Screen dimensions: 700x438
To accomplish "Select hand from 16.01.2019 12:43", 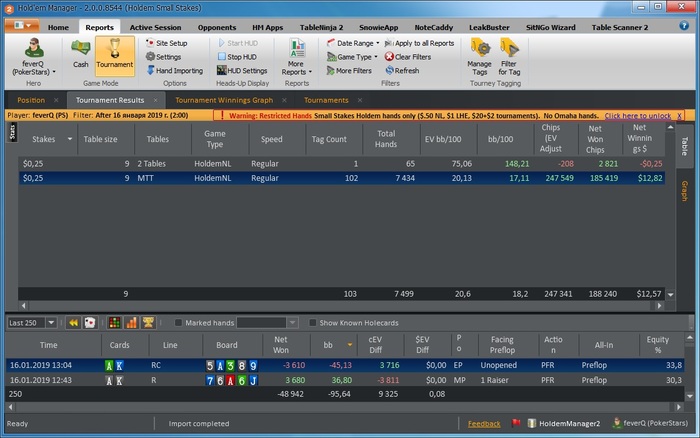I will pos(345,380).
